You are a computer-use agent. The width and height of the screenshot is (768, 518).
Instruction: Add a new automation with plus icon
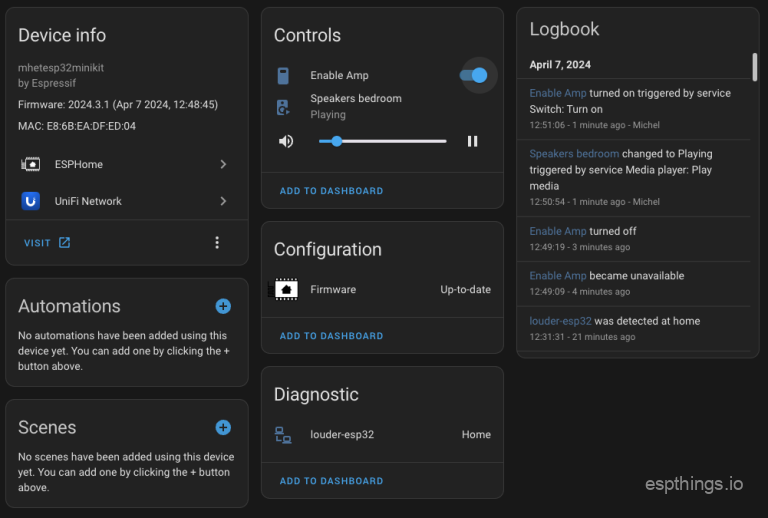coord(223,306)
